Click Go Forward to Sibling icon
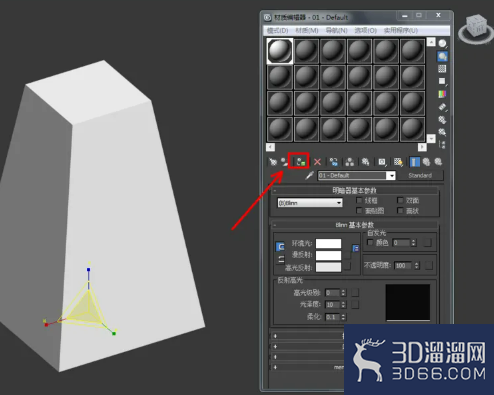This screenshot has width=494, height=395. click(438, 162)
